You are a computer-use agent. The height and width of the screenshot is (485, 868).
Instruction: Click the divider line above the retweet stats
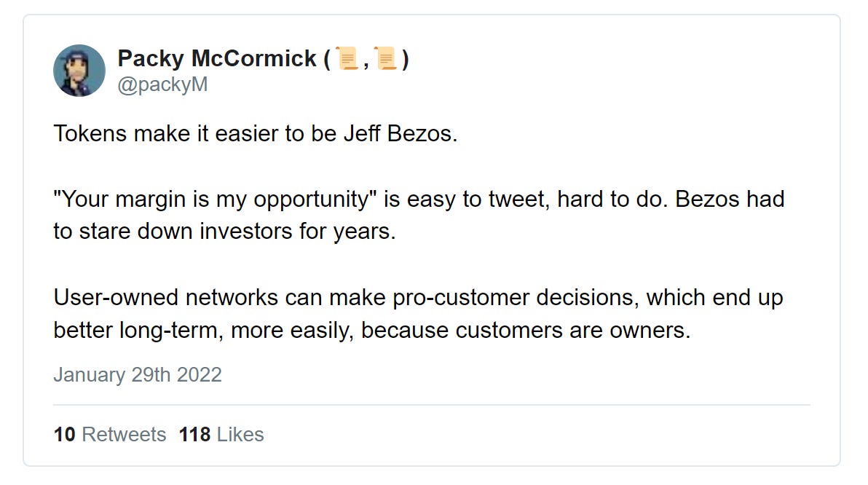pos(431,405)
